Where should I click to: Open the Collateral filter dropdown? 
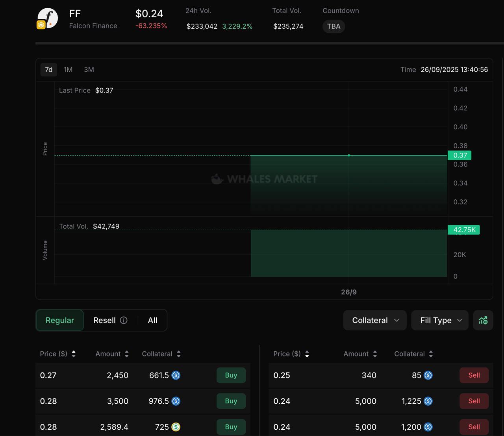(375, 320)
